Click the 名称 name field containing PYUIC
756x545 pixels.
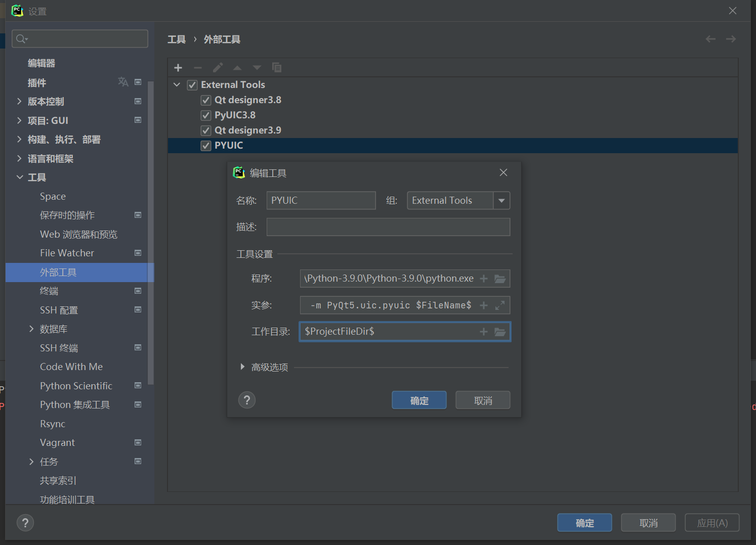coord(321,201)
